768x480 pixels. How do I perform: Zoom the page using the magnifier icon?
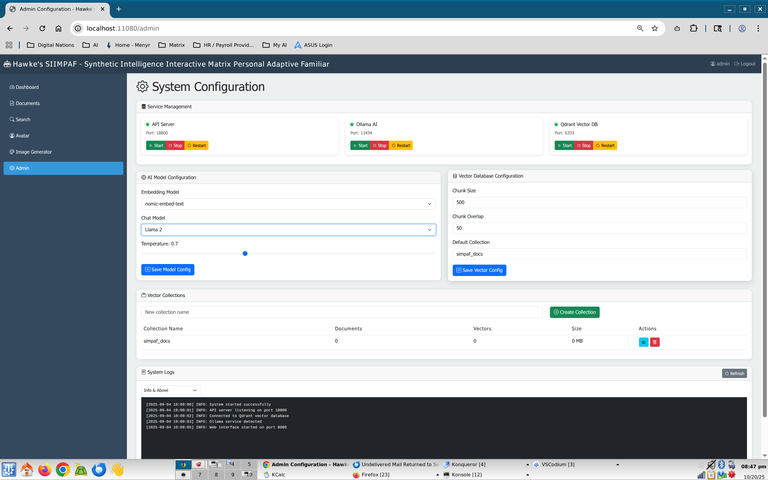640,28
